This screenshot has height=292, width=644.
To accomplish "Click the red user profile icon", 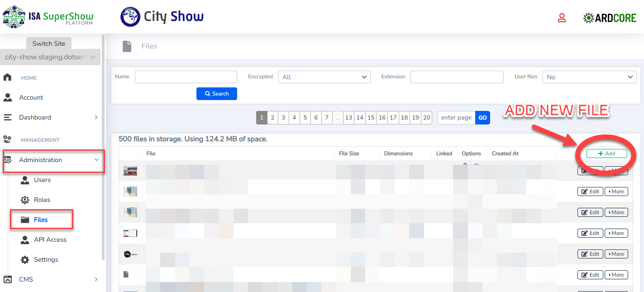I will pos(562,18).
